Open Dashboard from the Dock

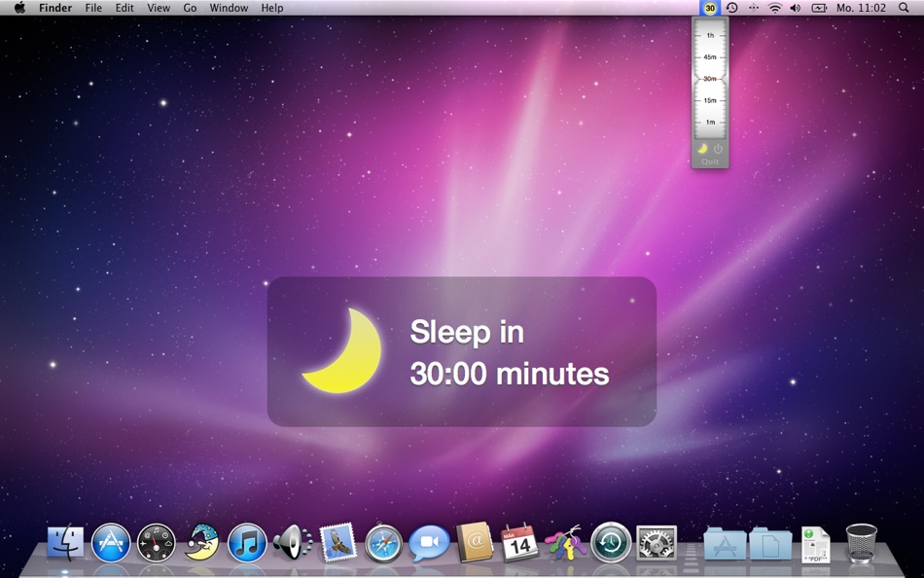pos(157,543)
